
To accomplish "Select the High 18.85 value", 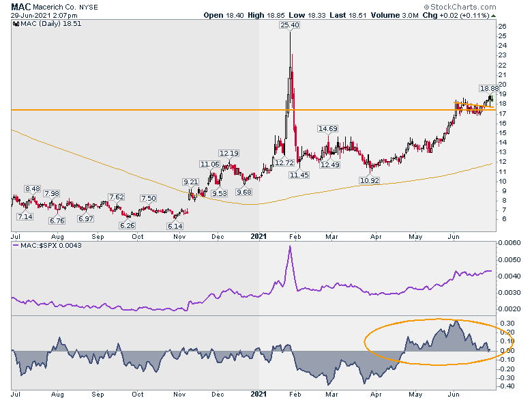I will pos(266,15).
